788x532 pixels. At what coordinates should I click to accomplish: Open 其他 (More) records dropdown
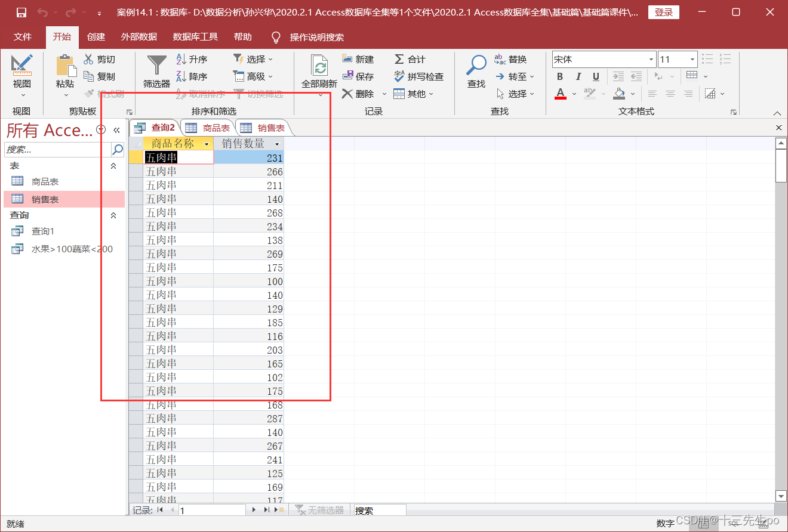coord(413,94)
